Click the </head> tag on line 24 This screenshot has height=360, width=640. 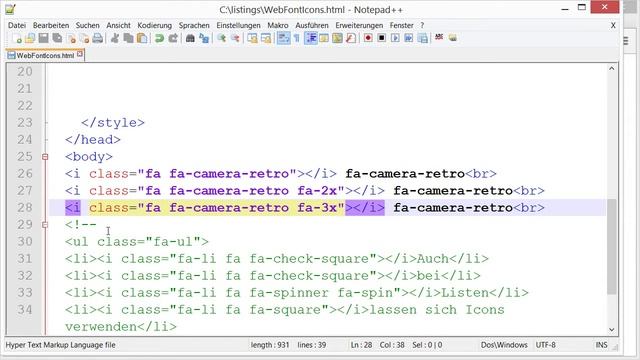[x=93, y=140]
